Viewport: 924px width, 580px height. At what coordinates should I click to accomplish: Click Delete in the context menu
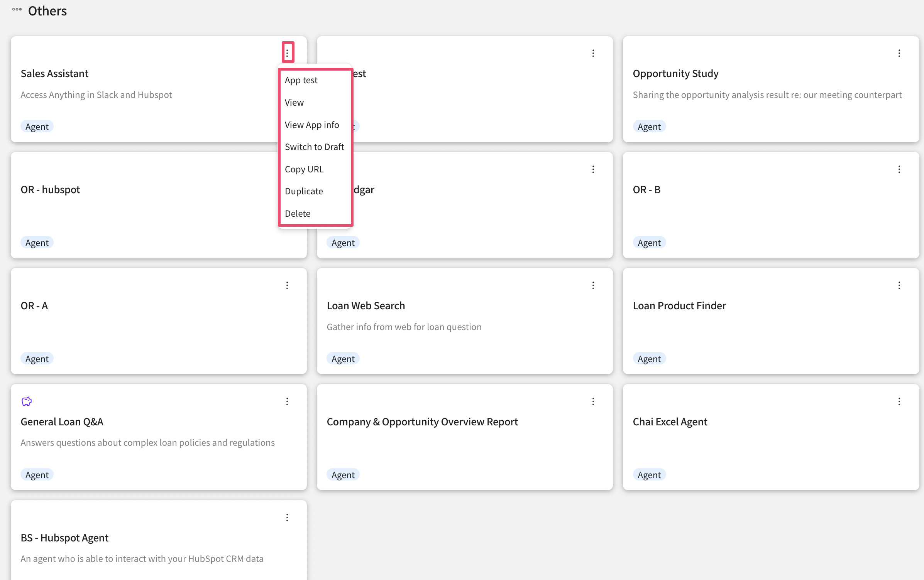pos(298,214)
